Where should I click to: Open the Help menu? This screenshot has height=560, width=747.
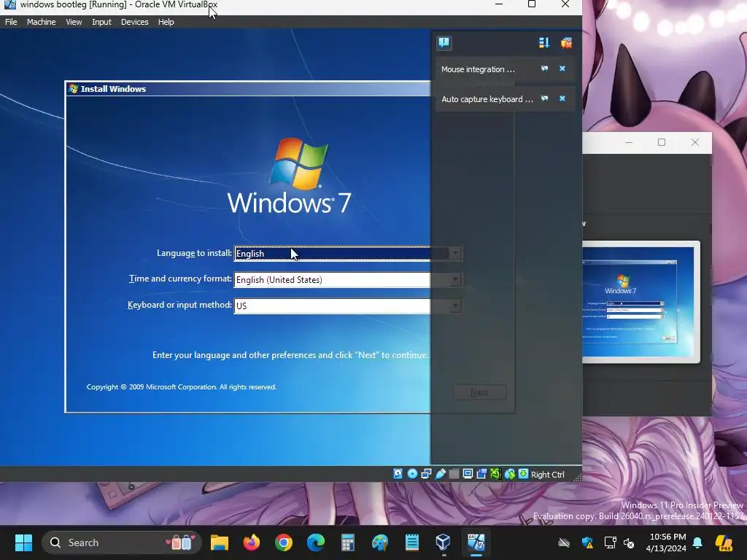click(166, 22)
